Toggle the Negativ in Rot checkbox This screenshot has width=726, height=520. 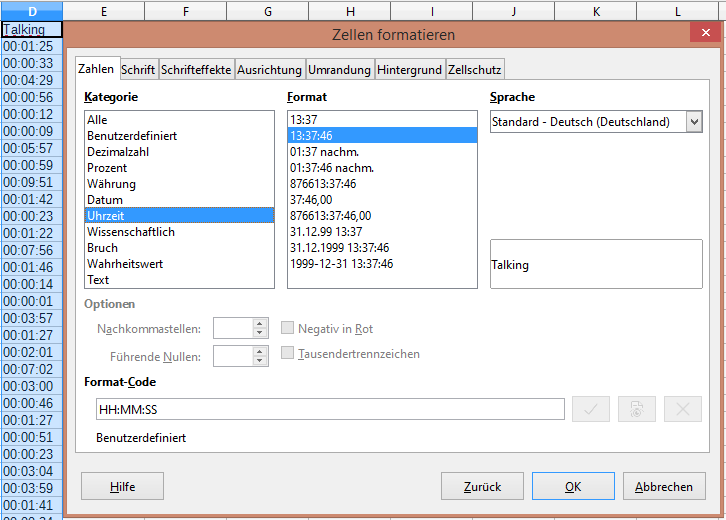point(288,328)
